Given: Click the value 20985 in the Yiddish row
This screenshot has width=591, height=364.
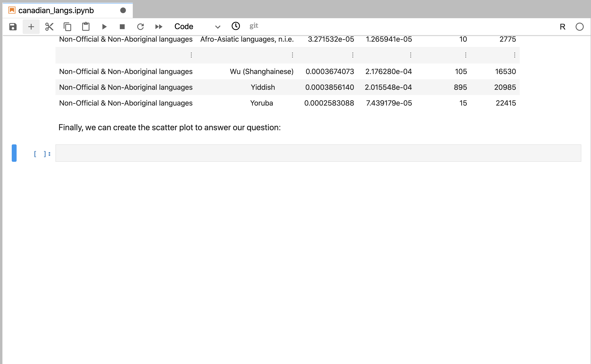Looking at the screenshot, I should 505,87.
